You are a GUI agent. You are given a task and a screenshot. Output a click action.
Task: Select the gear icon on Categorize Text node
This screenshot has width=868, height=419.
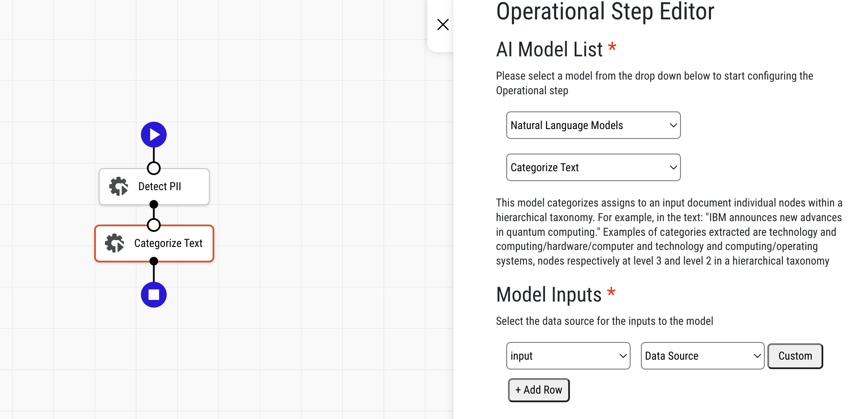click(115, 243)
